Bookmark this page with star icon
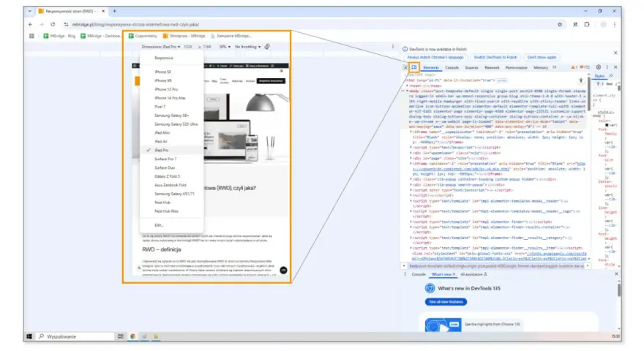 pyautogui.click(x=560, y=25)
